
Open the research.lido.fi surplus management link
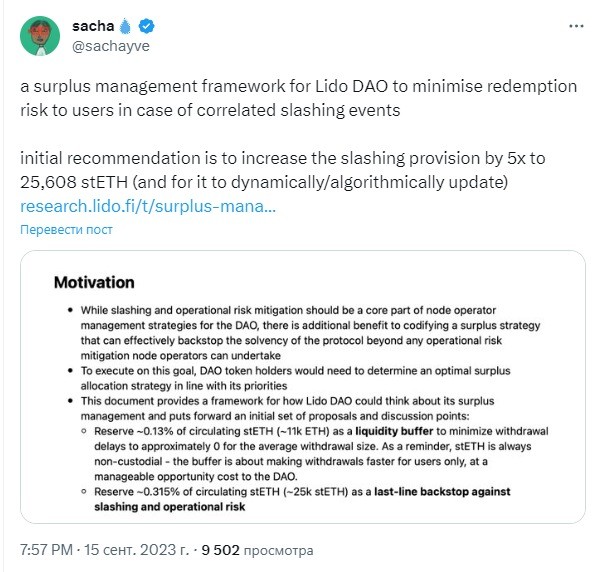(x=148, y=206)
